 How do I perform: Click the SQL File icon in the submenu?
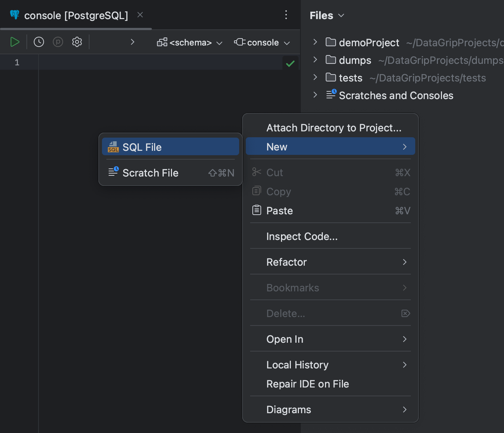click(x=113, y=147)
